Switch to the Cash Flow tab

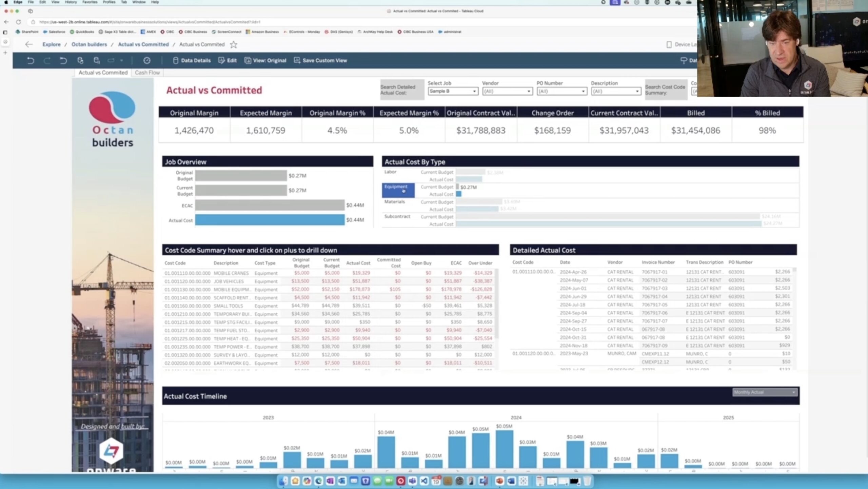coord(147,73)
